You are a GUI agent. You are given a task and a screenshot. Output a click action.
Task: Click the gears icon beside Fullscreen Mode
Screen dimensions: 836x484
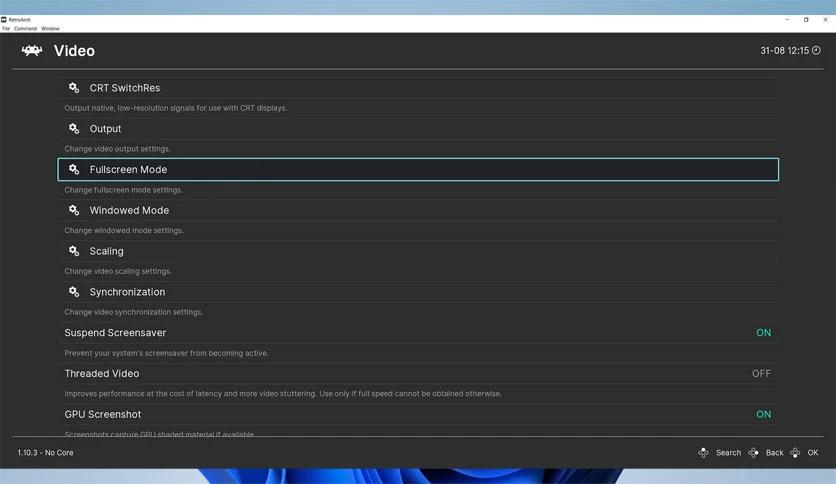[x=74, y=170]
